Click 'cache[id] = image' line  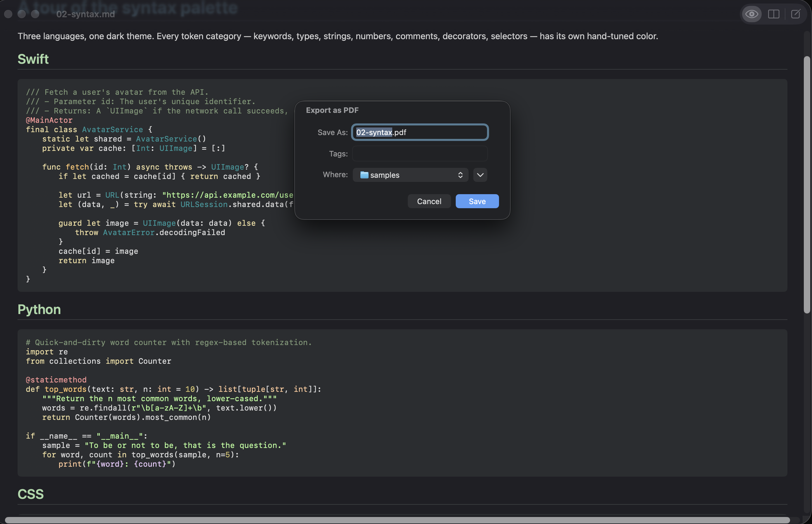pyautogui.click(x=98, y=251)
